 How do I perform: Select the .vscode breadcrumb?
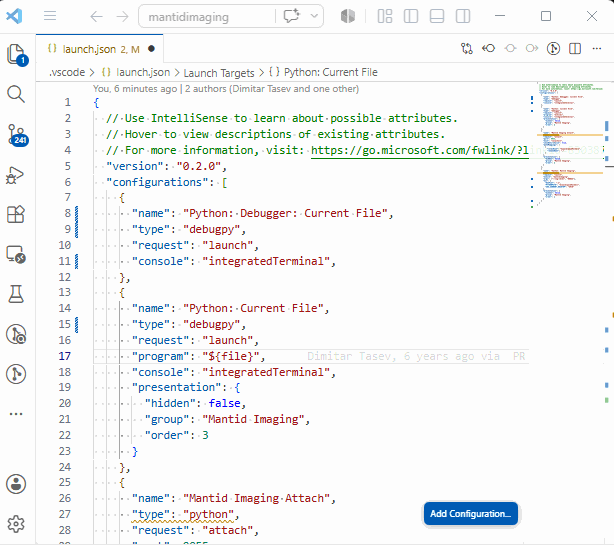pyautogui.click(x=67, y=72)
